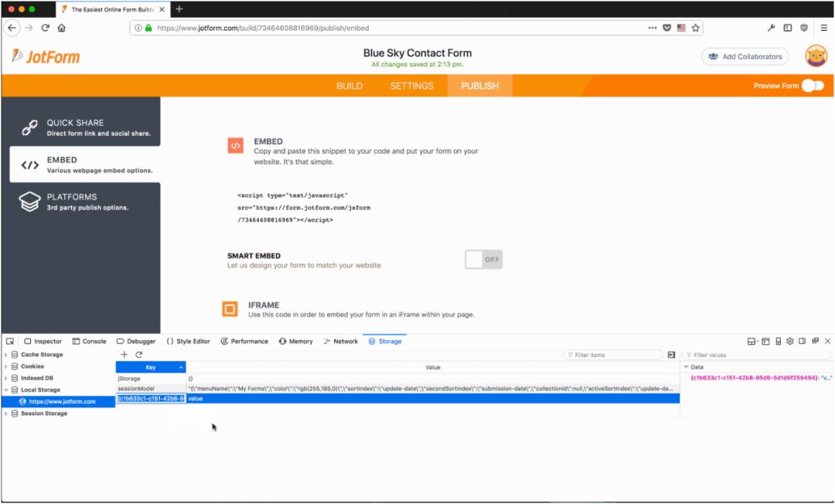Viewport: 835px width, 504px height.
Task: Open the Performance devtools tab
Action: (244, 341)
